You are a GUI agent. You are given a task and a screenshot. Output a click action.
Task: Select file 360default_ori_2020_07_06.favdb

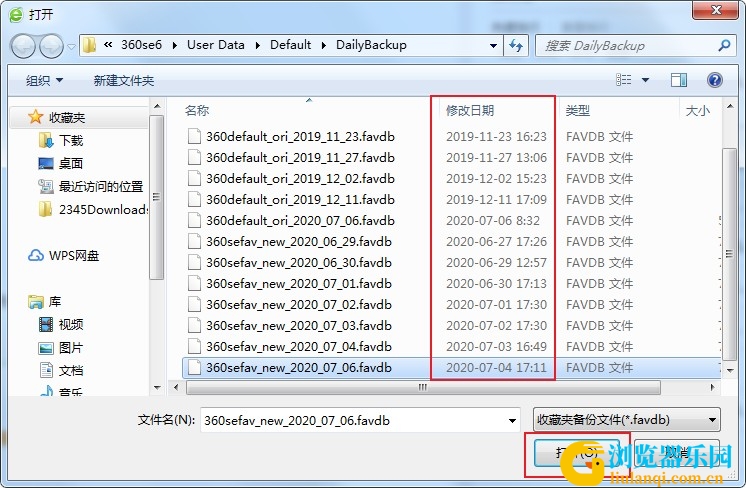pos(300,221)
